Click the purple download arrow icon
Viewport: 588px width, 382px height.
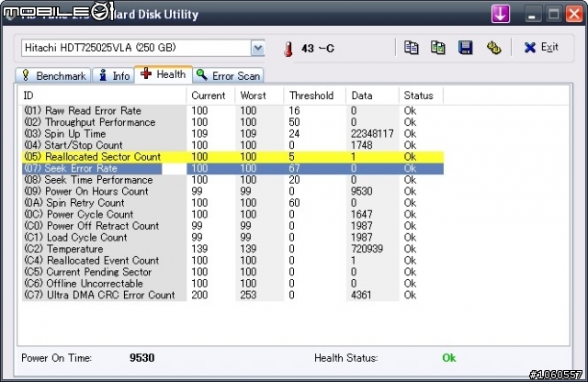point(501,14)
